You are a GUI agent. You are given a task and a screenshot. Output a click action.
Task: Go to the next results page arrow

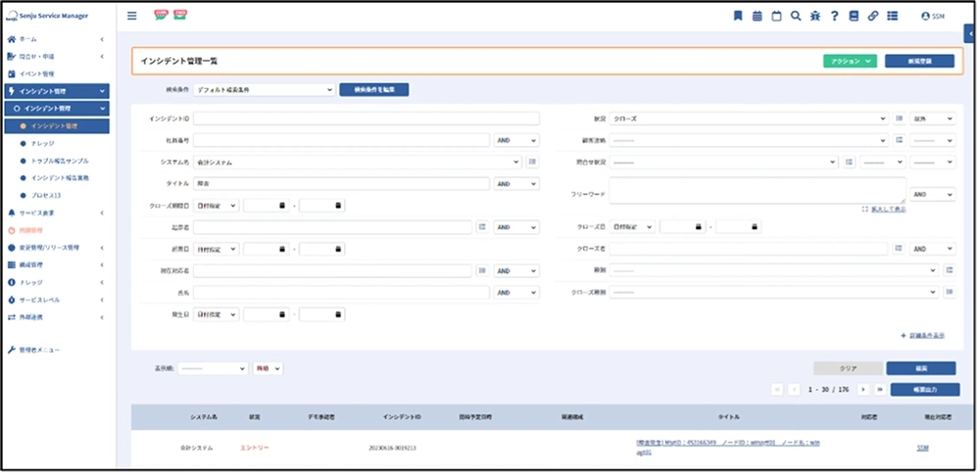[863, 390]
